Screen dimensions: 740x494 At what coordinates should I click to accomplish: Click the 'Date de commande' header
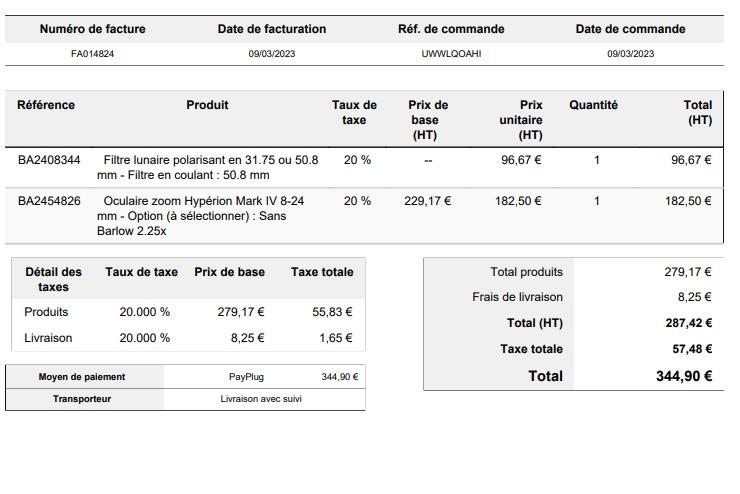[630, 29]
